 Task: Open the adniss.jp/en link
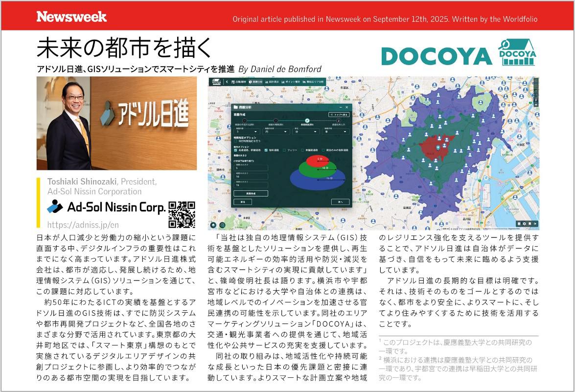[x=83, y=225]
